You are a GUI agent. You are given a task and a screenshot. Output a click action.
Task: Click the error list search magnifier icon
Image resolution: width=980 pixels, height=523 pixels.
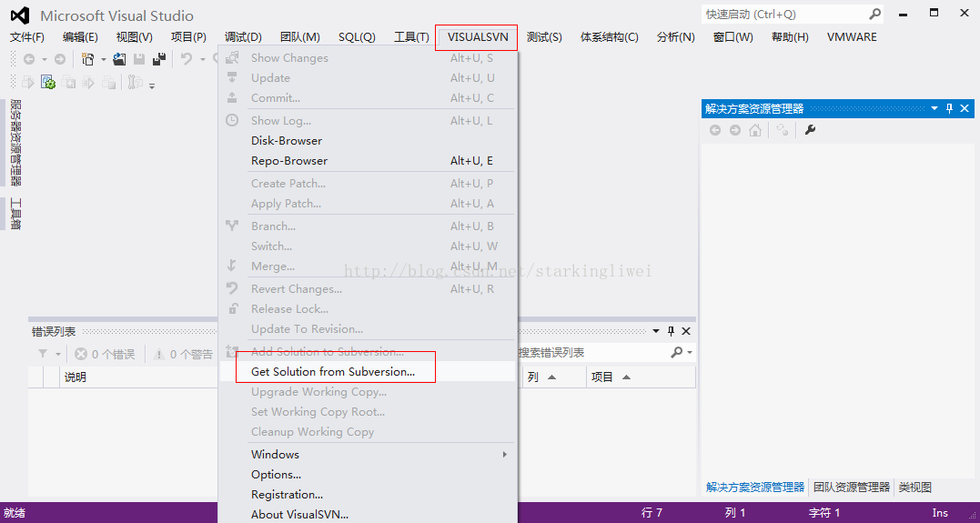point(676,353)
